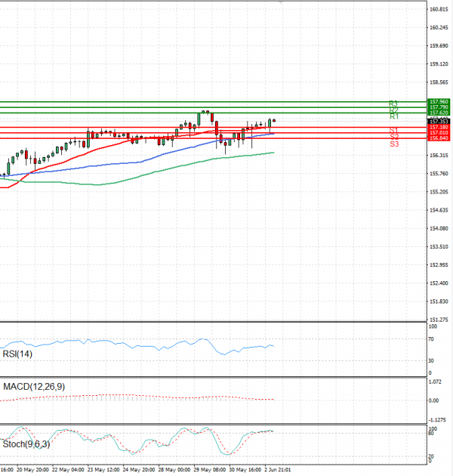
Task: Click the RSI(14) indicator label
Action: pyautogui.click(x=17, y=354)
